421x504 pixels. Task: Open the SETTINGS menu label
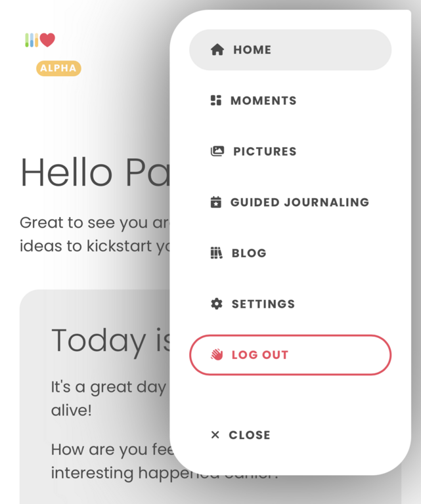pyautogui.click(x=263, y=304)
